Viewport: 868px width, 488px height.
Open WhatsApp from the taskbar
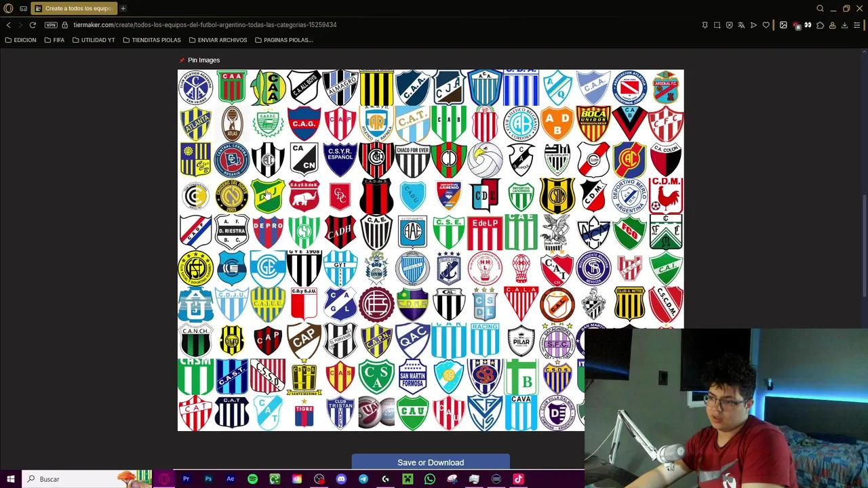click(429, 479)
